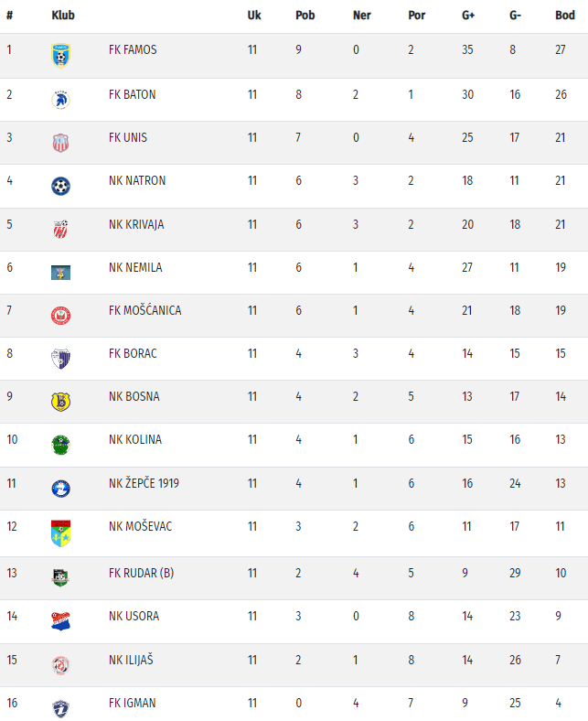Click the NK Bosna yellow crest
The width and height of the screenshot is (588, 721).
[60, 402]
